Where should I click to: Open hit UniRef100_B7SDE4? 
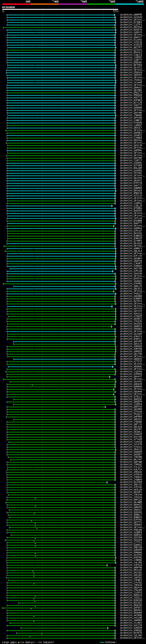point(131,22)
